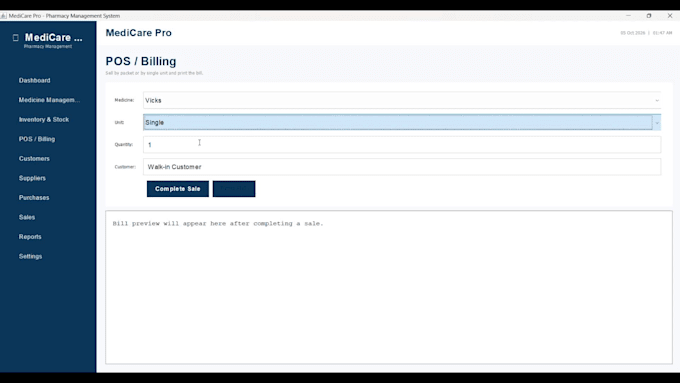Click the app icon in the title bar

click(3, 16)
